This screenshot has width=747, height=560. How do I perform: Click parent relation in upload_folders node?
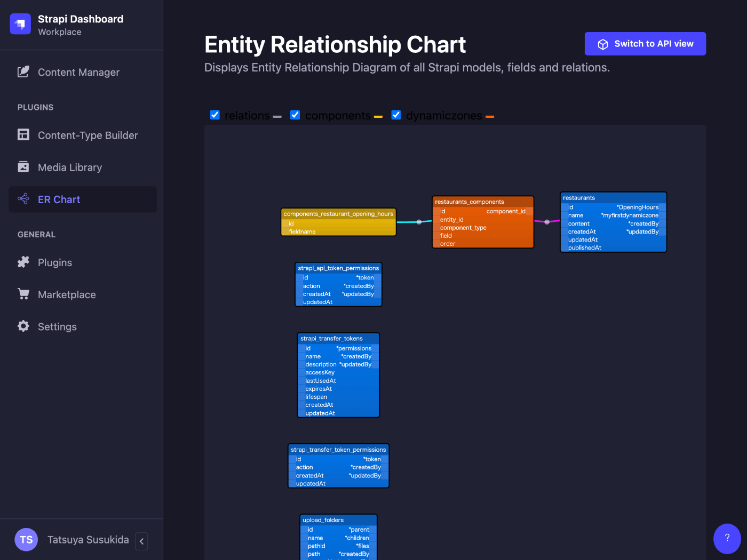pos(359,530)
